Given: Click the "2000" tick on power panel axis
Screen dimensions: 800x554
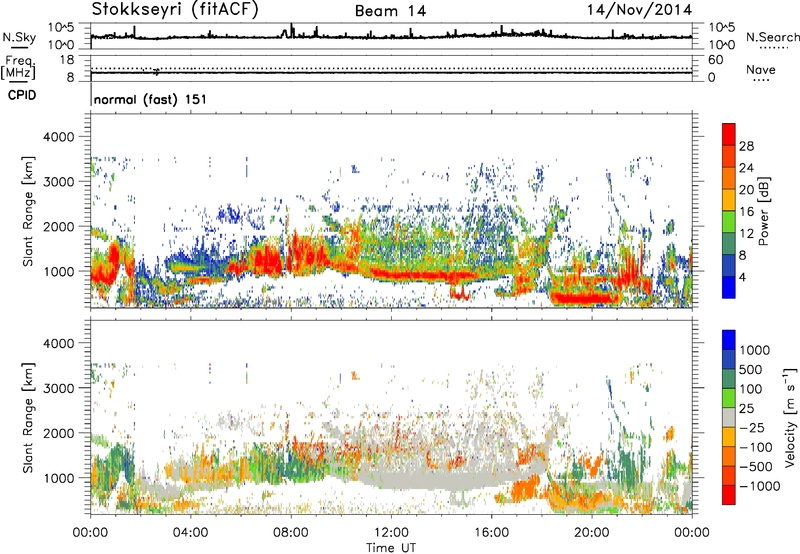Looking at the screenshot, I should point(58,226).
